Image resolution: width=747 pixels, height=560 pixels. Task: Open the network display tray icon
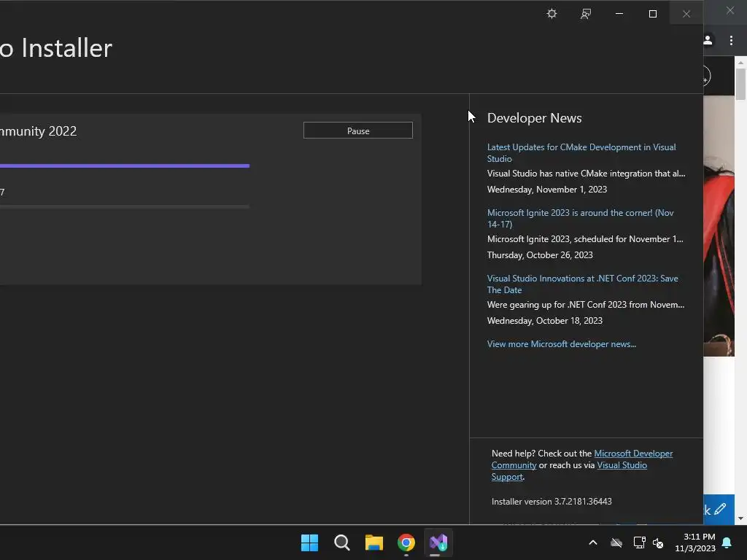(639, 542)
